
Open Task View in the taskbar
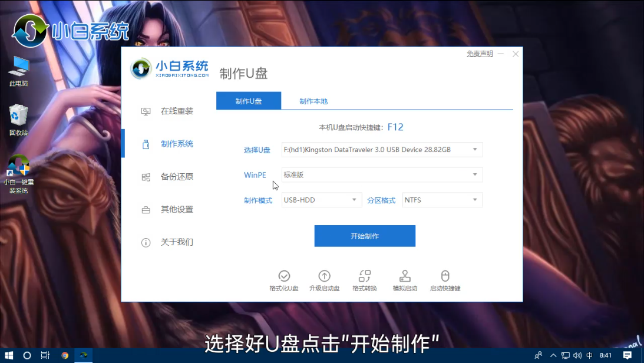tap(45, 355)
